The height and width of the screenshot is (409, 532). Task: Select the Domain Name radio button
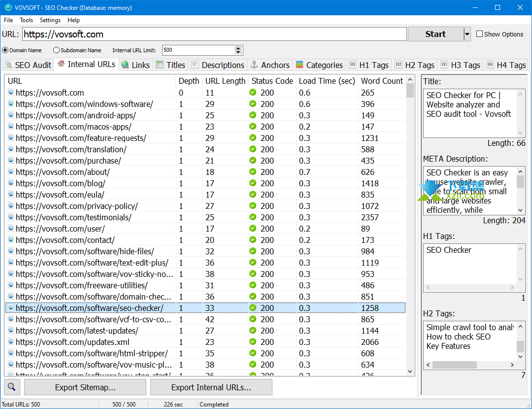pos(5,50)
